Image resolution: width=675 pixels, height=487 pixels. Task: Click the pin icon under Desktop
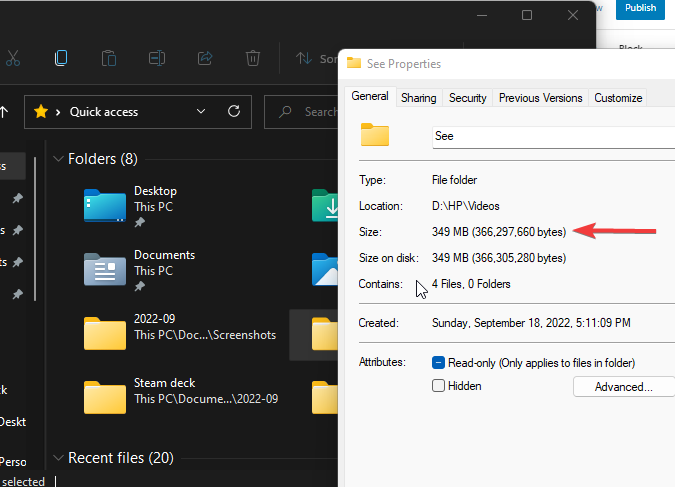[139, 223]
